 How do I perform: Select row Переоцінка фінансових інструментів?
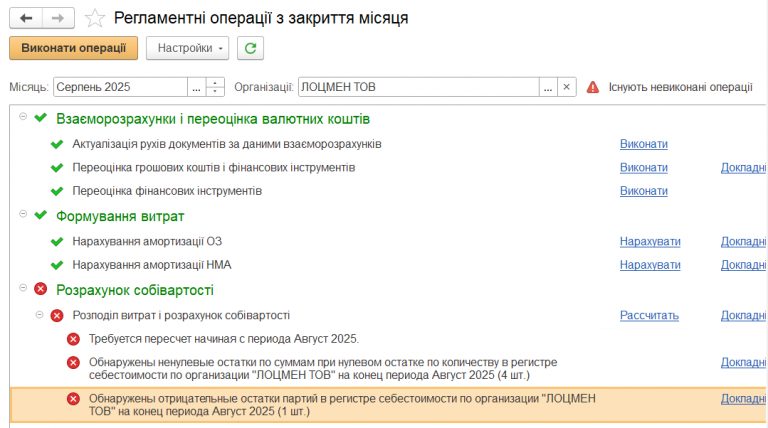(x=167, y=191)
